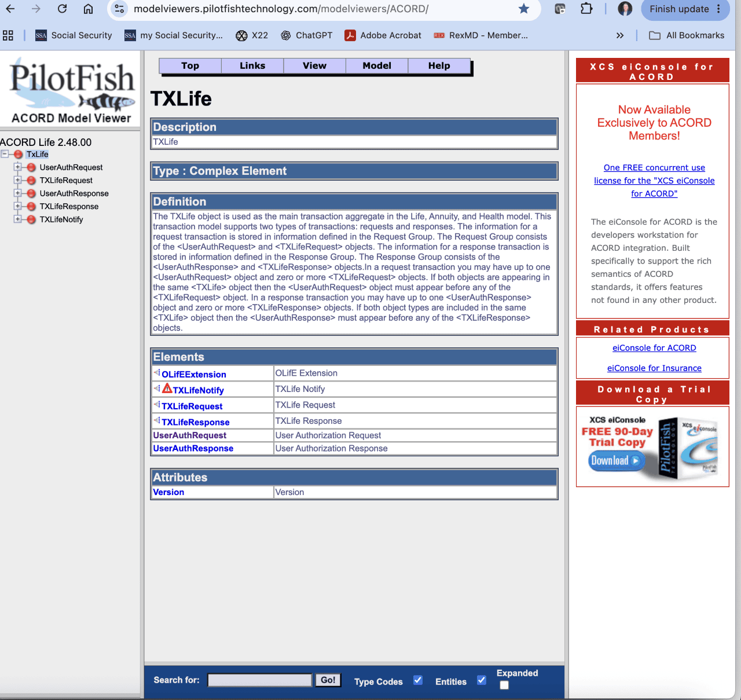Collapse the TxLife root tree node
Viewport: 741px width, 700px height.
(5, 154)
